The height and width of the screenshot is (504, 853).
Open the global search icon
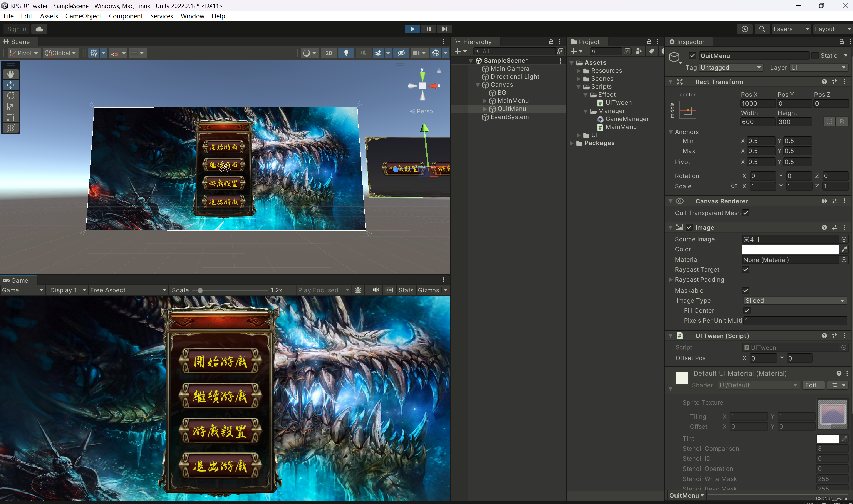click(x=762, y=29)
